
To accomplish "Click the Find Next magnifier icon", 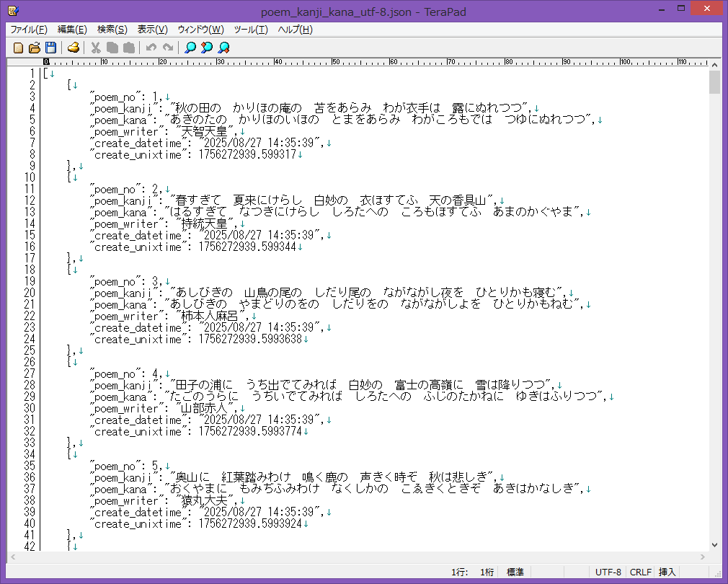I will tap(223, 48).
